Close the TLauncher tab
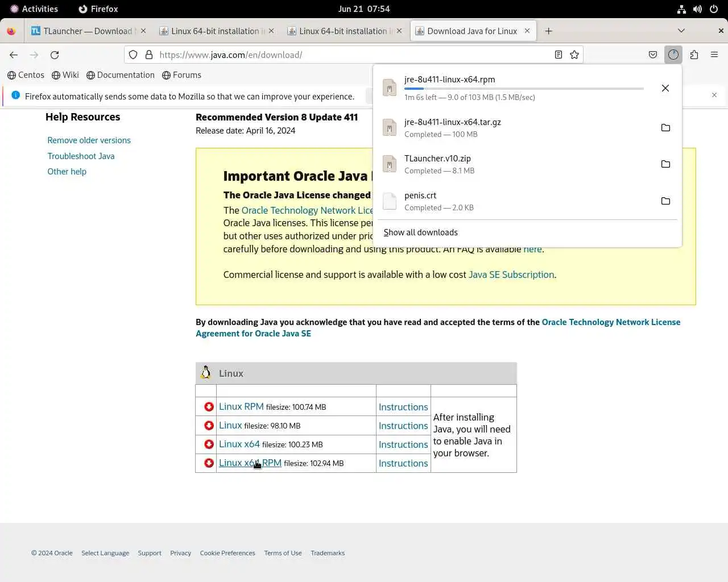 tap(143, 31)
